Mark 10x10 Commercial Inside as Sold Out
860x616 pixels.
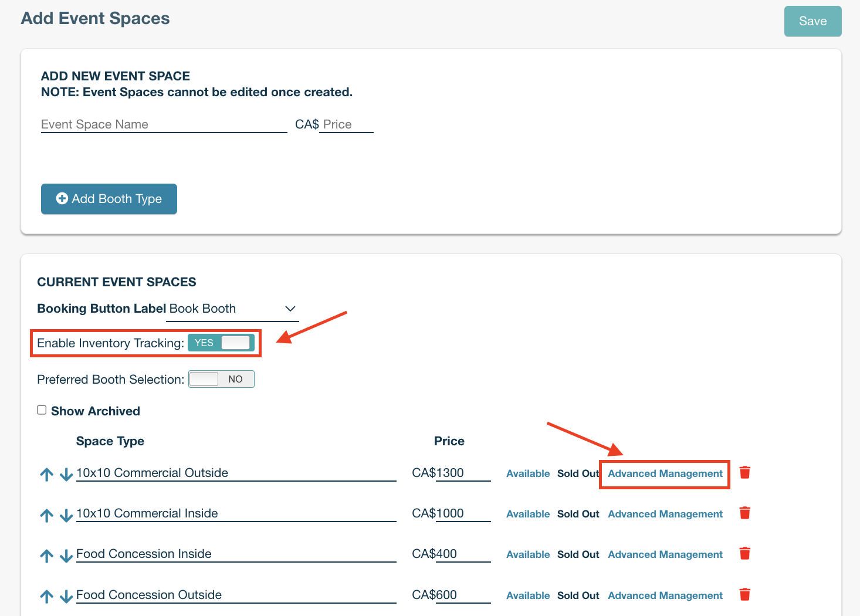coord(578,514)
